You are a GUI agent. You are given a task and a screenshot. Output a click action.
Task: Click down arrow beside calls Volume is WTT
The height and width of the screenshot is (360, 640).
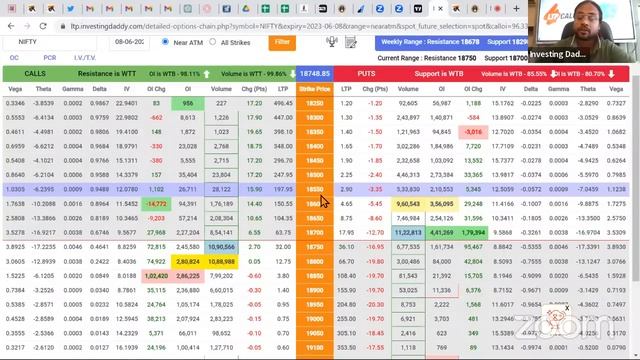tap(292, 74)
